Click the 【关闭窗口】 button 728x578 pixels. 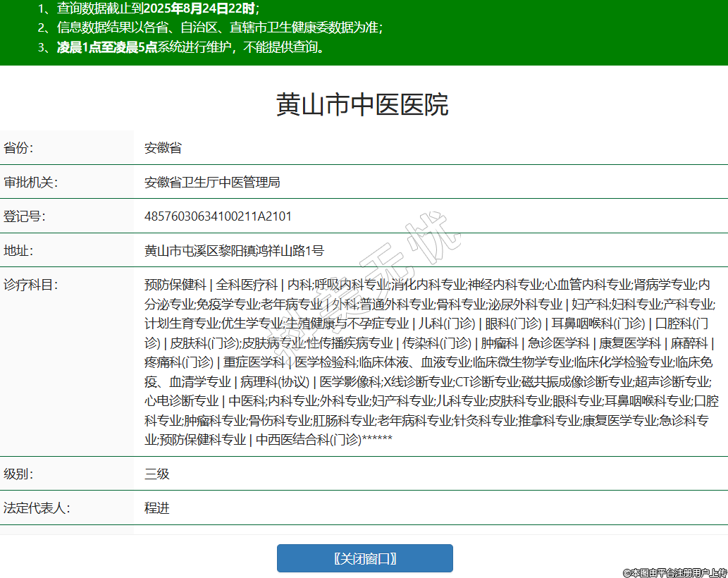[x=364, y=558]
